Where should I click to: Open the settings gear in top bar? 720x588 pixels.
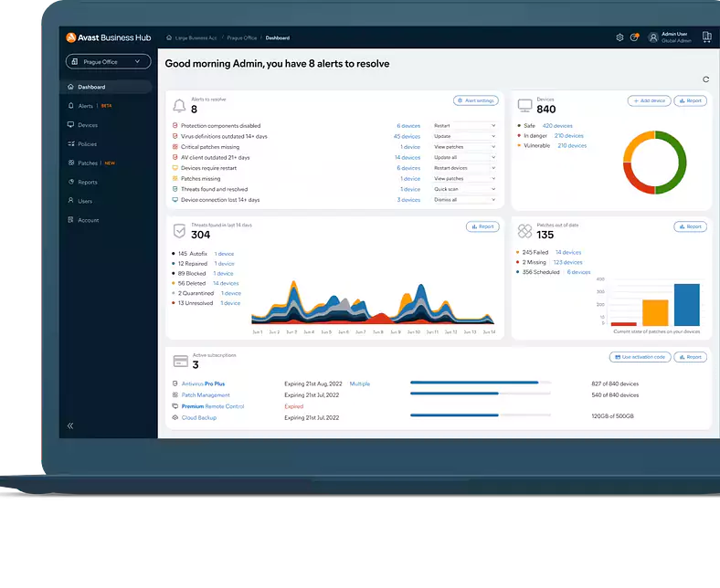(619, 37)
